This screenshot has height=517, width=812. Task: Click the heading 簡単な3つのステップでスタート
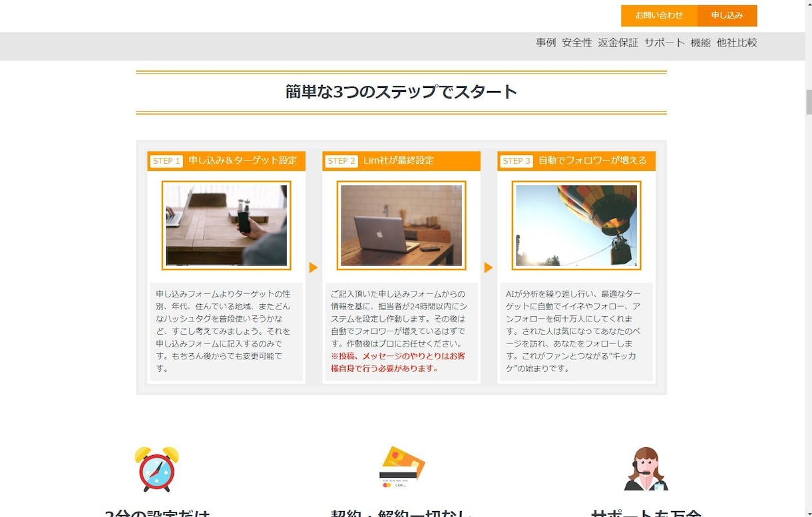(x=401, y=92)
